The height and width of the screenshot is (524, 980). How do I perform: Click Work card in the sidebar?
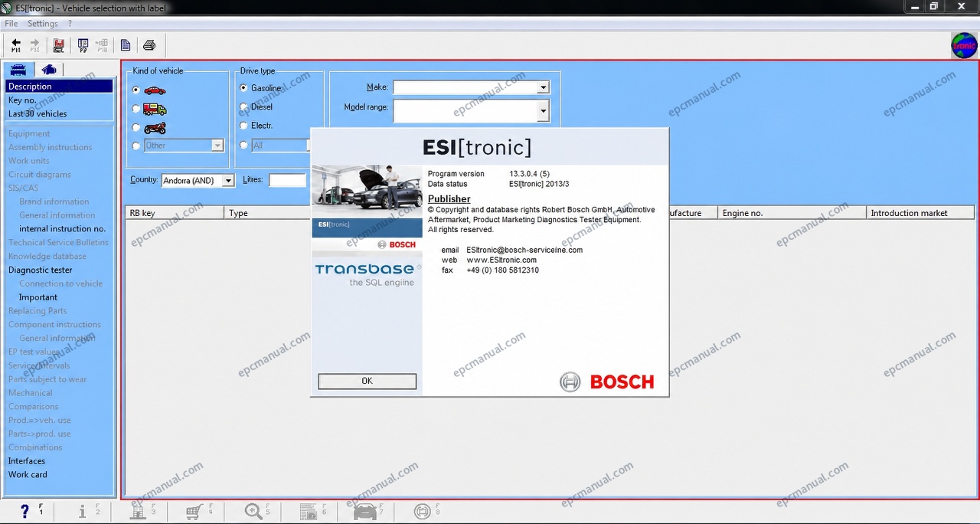point(28,475)
